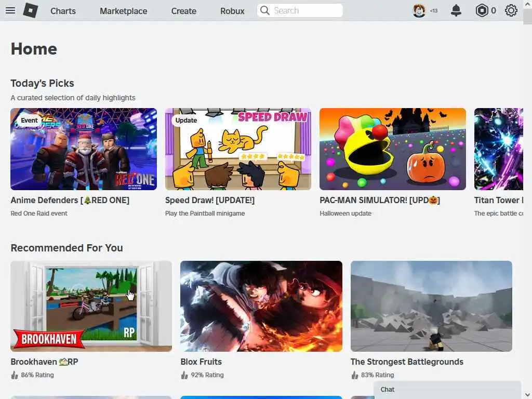Click '92% Rating' text
This screenshot has height=399, width=532.
207,375
